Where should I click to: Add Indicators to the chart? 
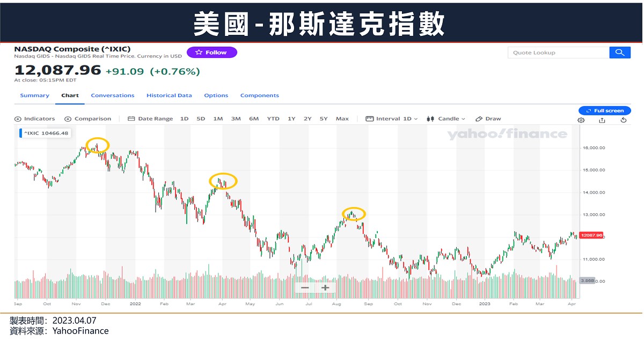pos(35,119)
